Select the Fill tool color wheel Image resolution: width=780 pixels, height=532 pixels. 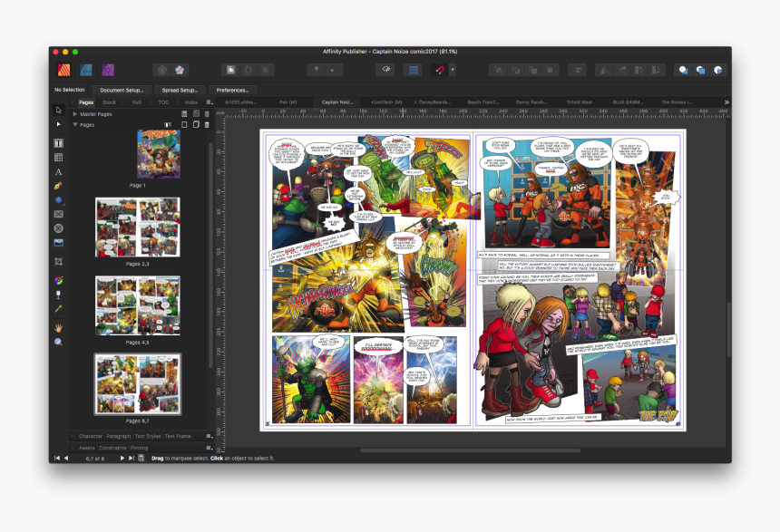58,280
